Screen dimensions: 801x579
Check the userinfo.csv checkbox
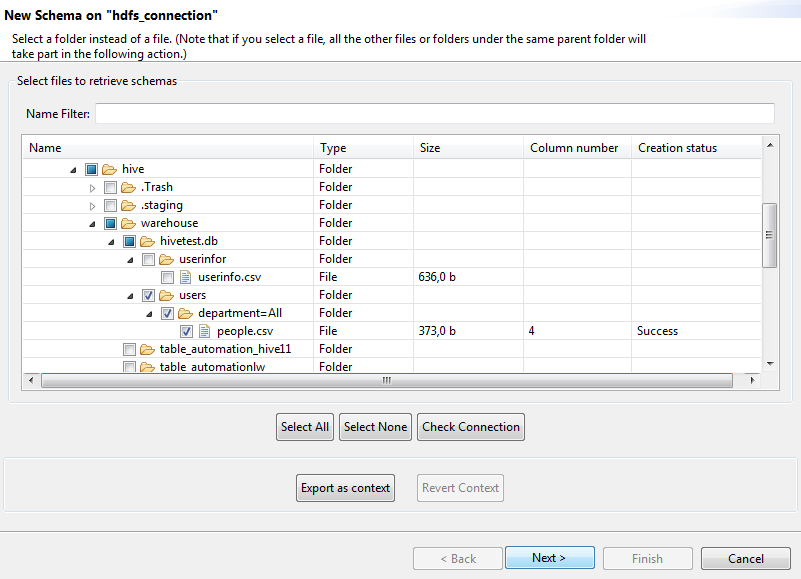(x=168, y=277)
